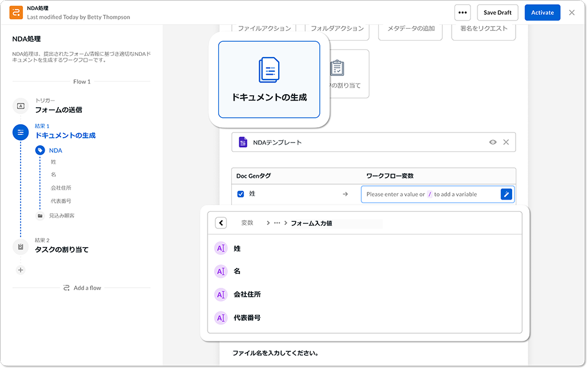Click the pencil icon to edit the workflow variable
The width and height of the screenshot is (588, 369).
[506, 194]
